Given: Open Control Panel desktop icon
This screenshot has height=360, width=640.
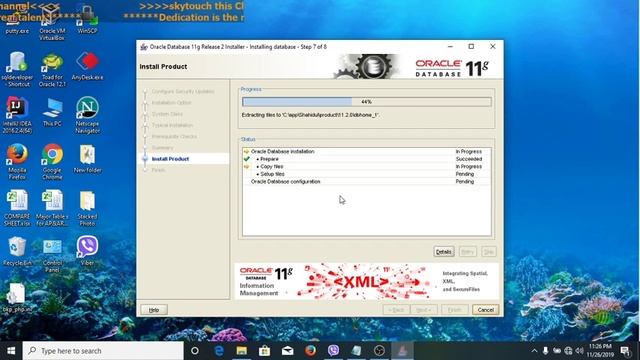Looking at the screenshot, I should [x=52, y=255].
